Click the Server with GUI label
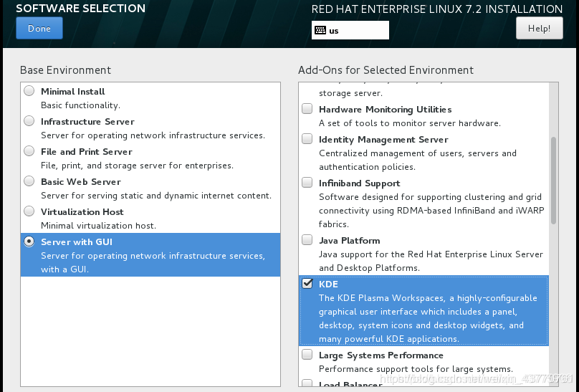This screenshot has width=579, height=392. tap(77, 242)
